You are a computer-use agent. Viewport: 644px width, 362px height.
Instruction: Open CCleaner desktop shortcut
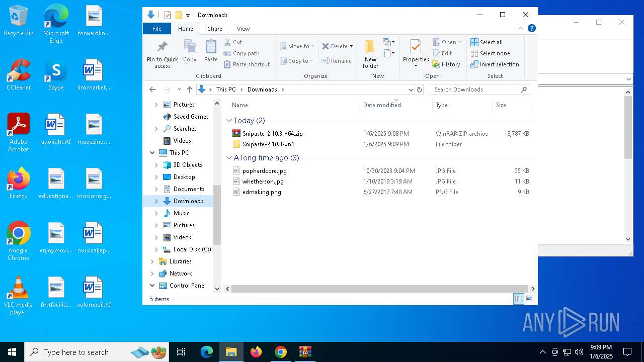click(x=19, y=75)
